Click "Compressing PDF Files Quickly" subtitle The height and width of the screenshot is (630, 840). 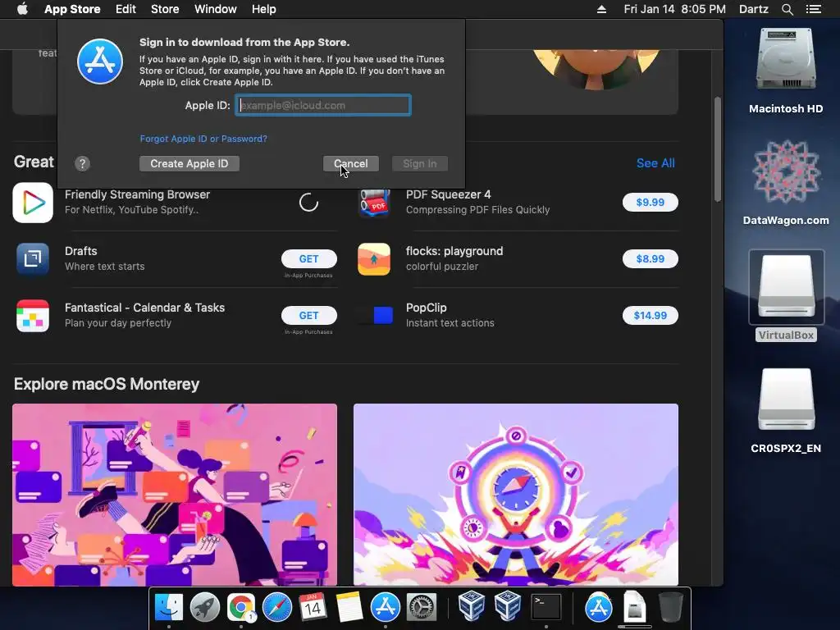478,209
